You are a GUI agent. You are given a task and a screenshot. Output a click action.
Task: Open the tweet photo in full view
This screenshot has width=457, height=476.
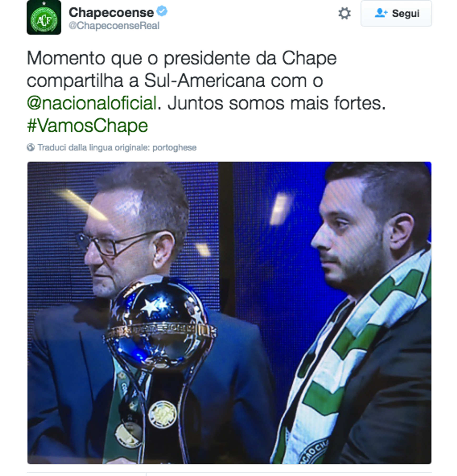(x=229, y=313)
